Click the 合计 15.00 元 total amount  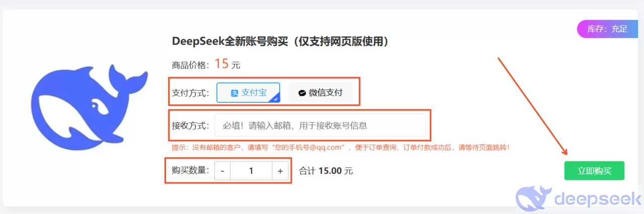point(326,171)
